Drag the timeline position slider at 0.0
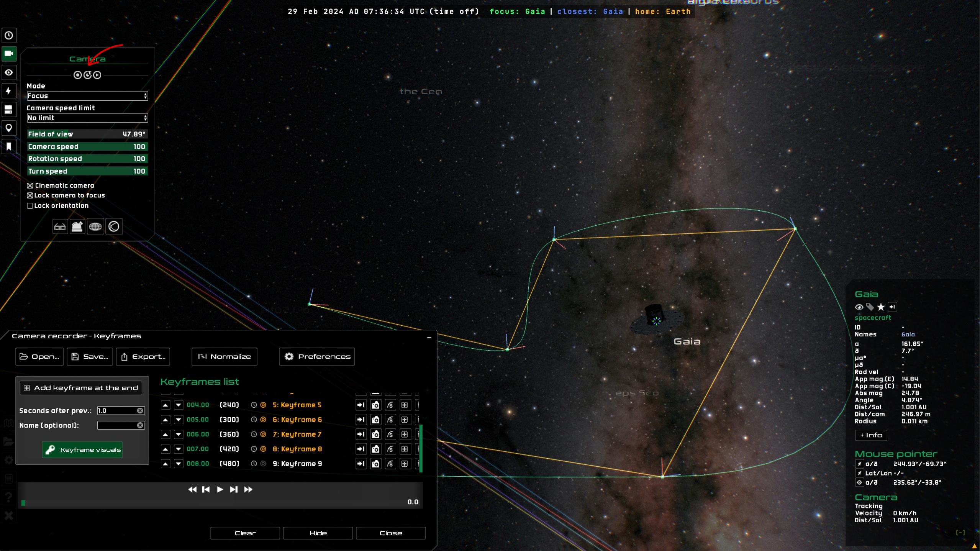980x551 pixels. coord(23,503)
